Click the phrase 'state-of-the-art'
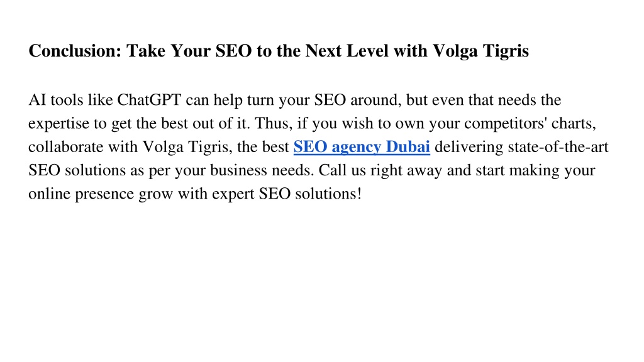 [x=558, y=147]
